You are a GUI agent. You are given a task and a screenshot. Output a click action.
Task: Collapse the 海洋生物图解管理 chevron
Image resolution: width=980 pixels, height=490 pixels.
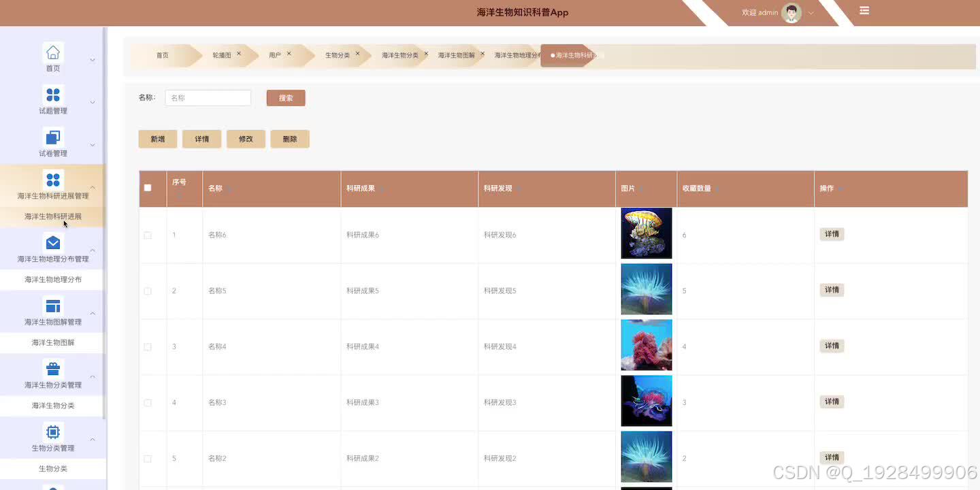coord(93,313)
